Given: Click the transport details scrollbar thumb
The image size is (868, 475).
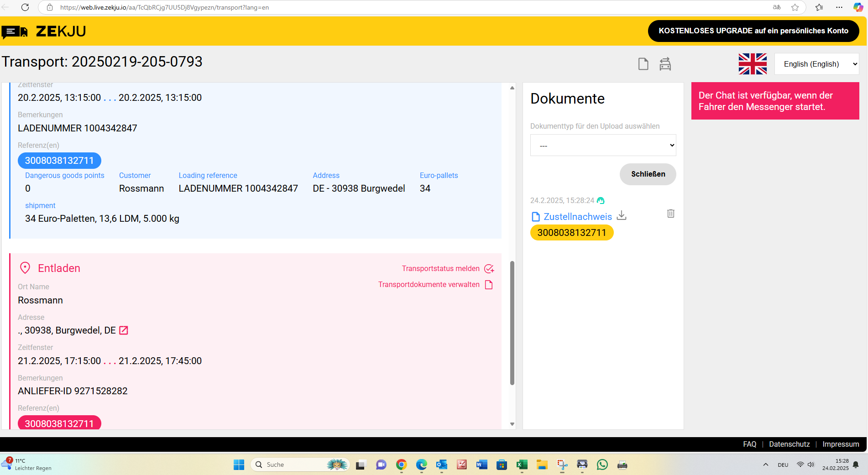Looking at the screenshot, I should click(x=512, y=323).
